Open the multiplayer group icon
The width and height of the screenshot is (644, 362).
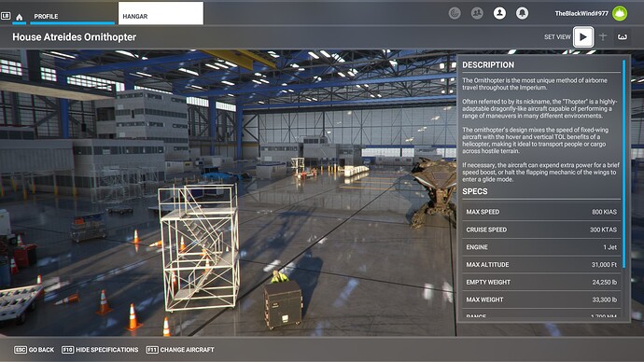477,13
